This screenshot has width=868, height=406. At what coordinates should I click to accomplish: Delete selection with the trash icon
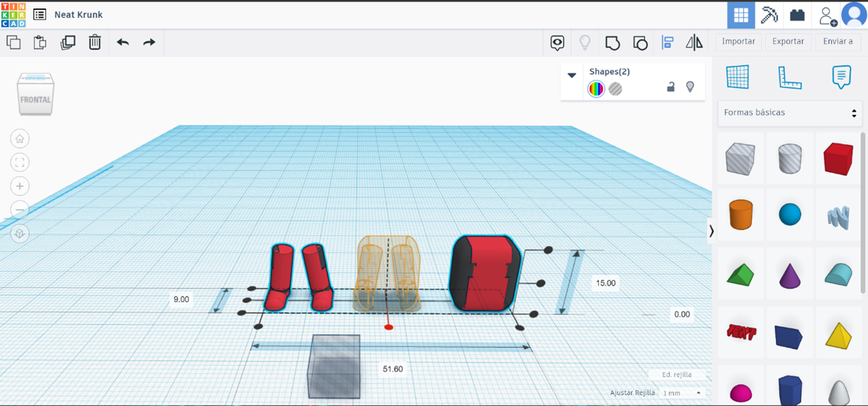coord(94,42)
